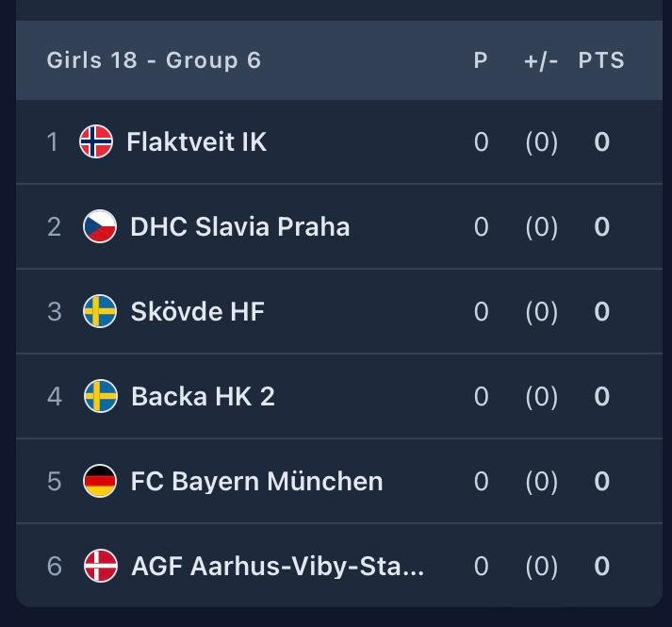
Task: Click the Czech flag next to DHC Slavia Praha
Action: 100,226
